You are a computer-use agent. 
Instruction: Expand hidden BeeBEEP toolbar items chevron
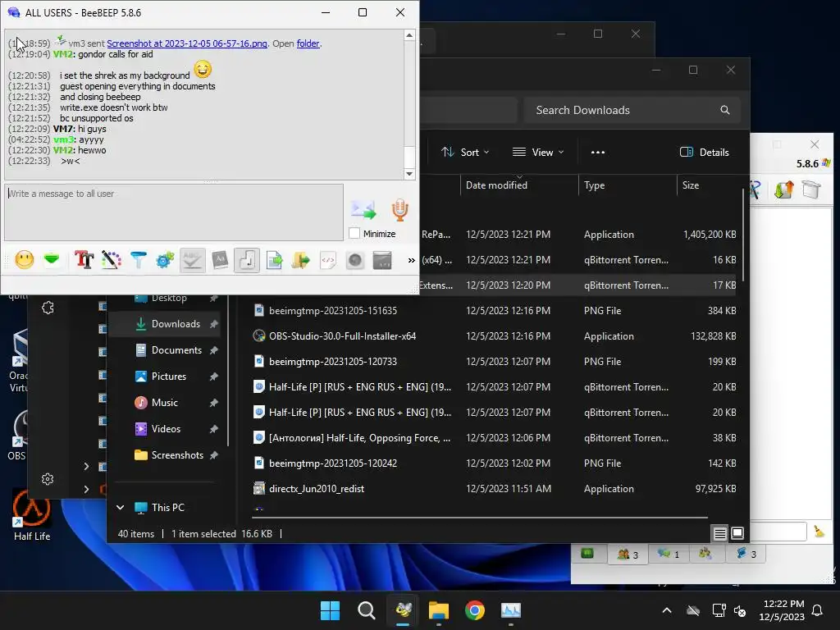(411, 260)
